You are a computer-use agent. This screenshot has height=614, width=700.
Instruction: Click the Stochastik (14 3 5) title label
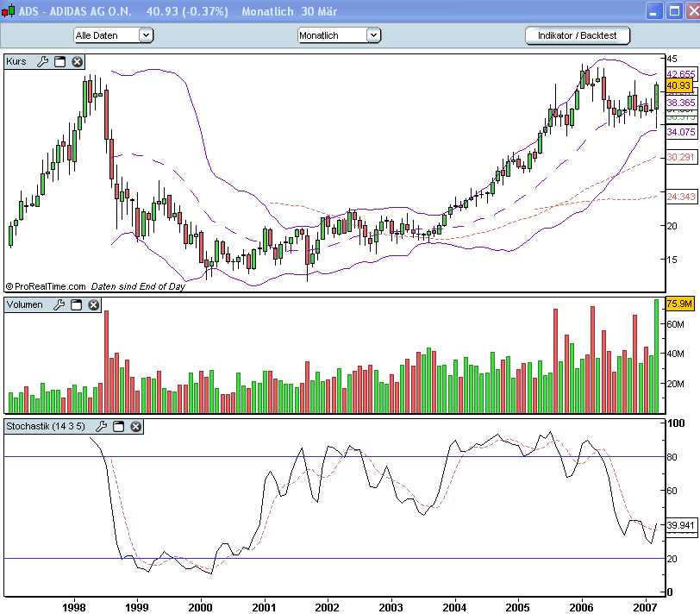[x=46, y=427]
